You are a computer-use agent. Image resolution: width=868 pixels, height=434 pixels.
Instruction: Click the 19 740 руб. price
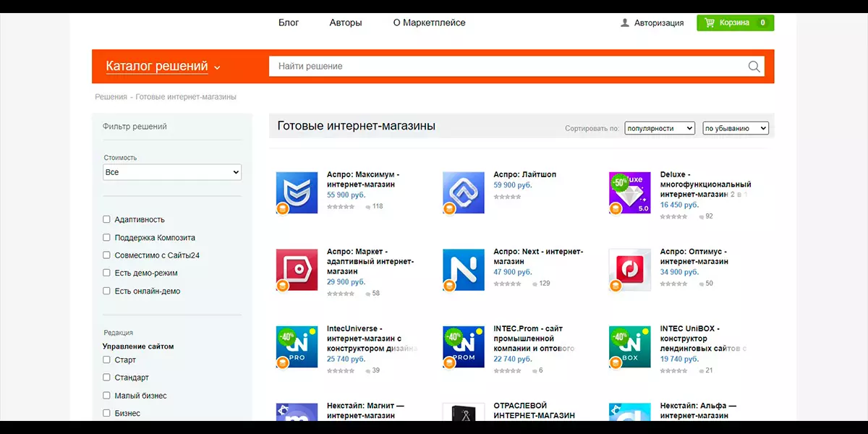(679, 359)
